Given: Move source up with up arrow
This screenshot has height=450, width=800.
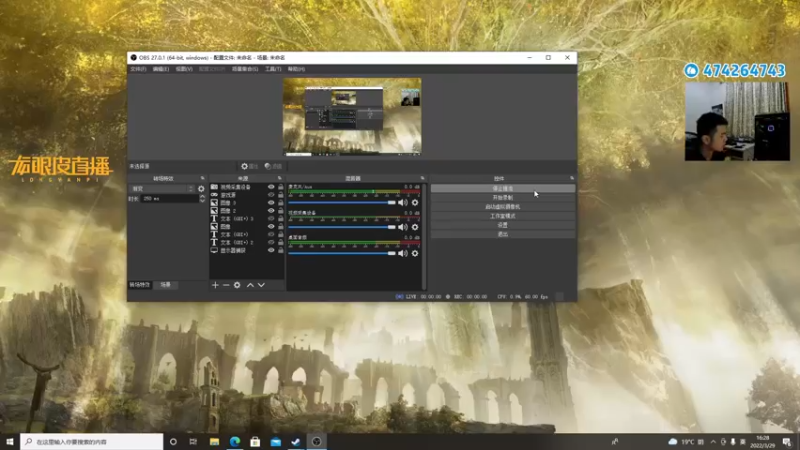Looking at the screenshot, I should click(250, 285).
